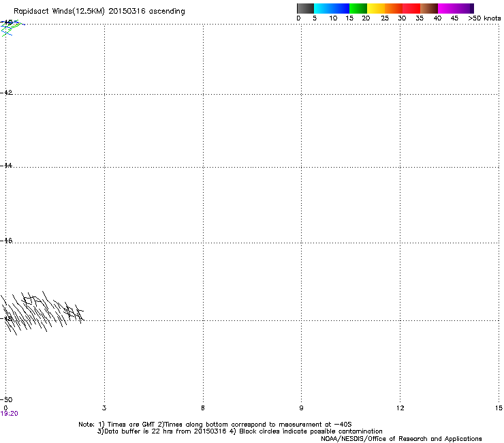Viewport: 504px width, 443px height.
Task: Click the longitude label '12'
Action: (400, 408)
